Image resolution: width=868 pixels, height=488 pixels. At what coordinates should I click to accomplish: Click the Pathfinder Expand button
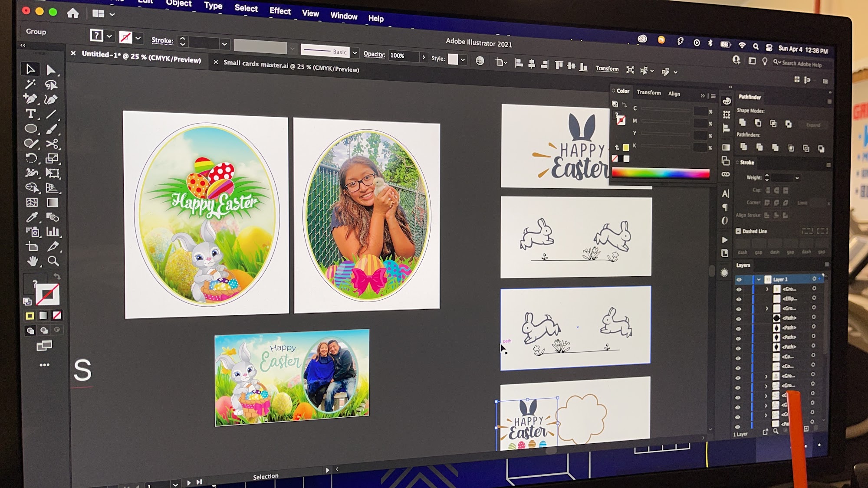[813, 125]
